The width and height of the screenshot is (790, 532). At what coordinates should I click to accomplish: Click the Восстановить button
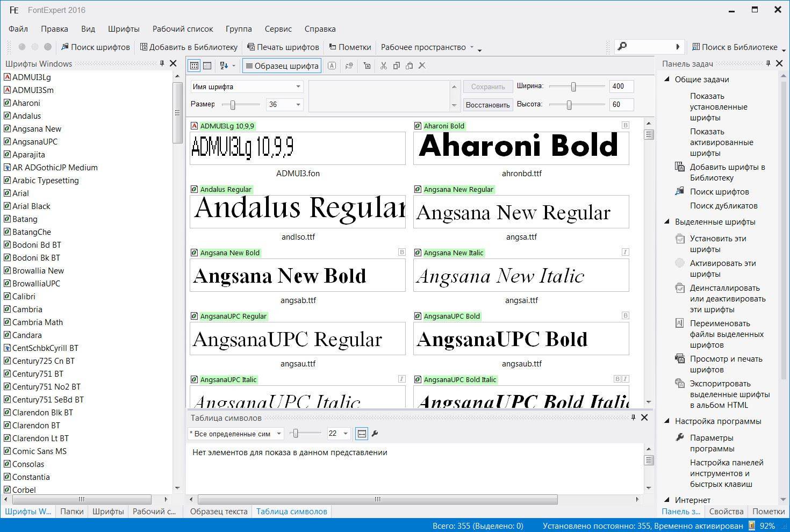pyautogui.click(x=488, y=105)
